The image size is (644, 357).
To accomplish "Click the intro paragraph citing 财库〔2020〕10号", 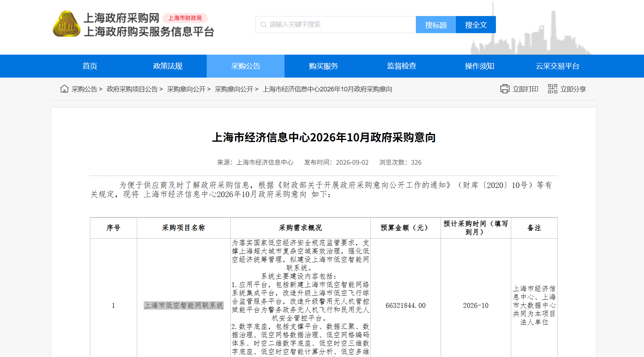I will tap(321, 190).
